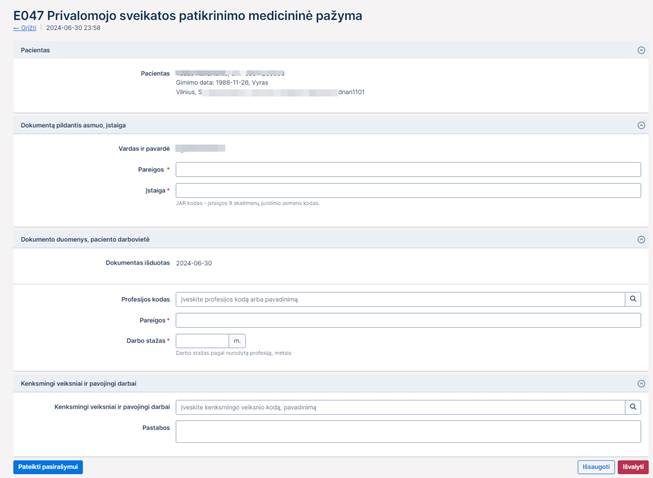This screenshot has height=478, width=653.
Task: Toggle chevron of Dokumento duomenys section
Action: pyautogui.click(x=641, y=240)
